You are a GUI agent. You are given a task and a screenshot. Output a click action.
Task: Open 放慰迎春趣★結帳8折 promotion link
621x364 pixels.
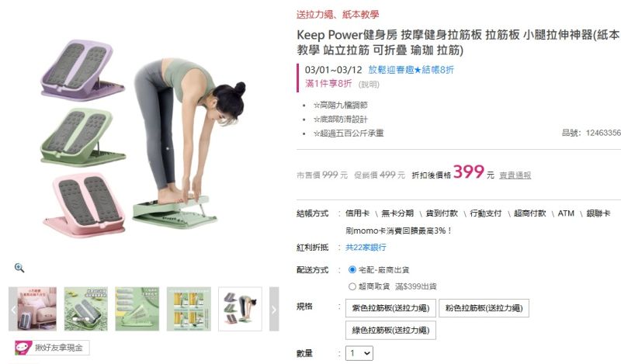tap(411, 70)
